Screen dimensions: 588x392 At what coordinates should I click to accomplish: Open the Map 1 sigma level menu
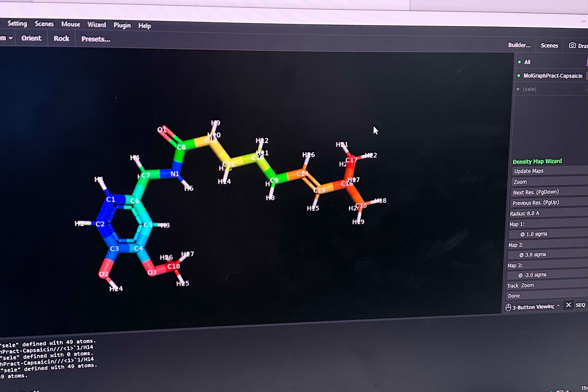(533, 234)
